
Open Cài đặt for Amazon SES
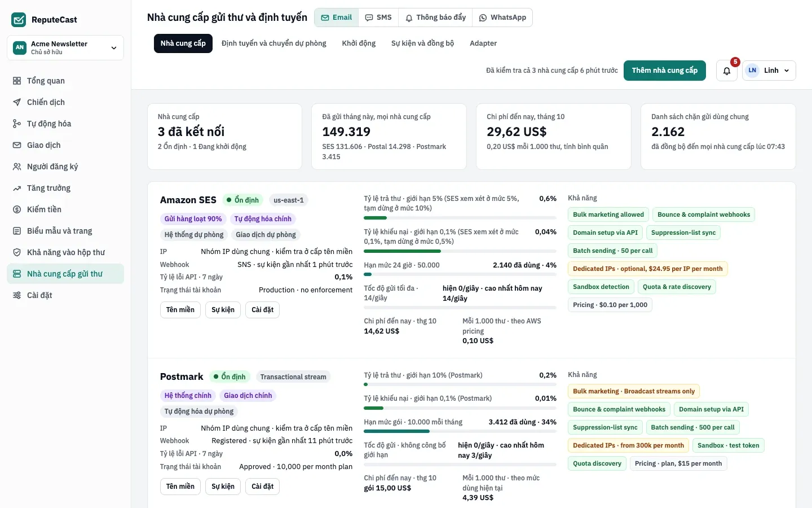pos(263,310)
